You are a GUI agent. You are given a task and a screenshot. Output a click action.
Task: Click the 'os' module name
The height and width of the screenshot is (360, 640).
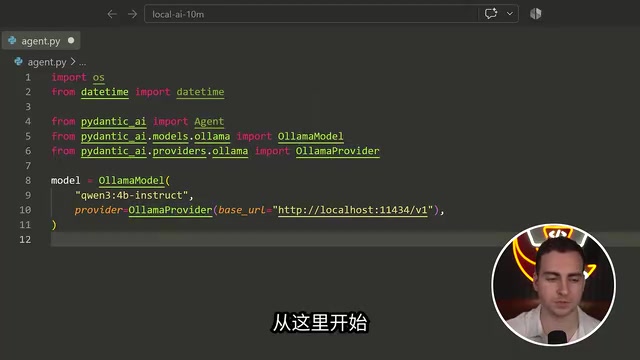coord(98,77)
